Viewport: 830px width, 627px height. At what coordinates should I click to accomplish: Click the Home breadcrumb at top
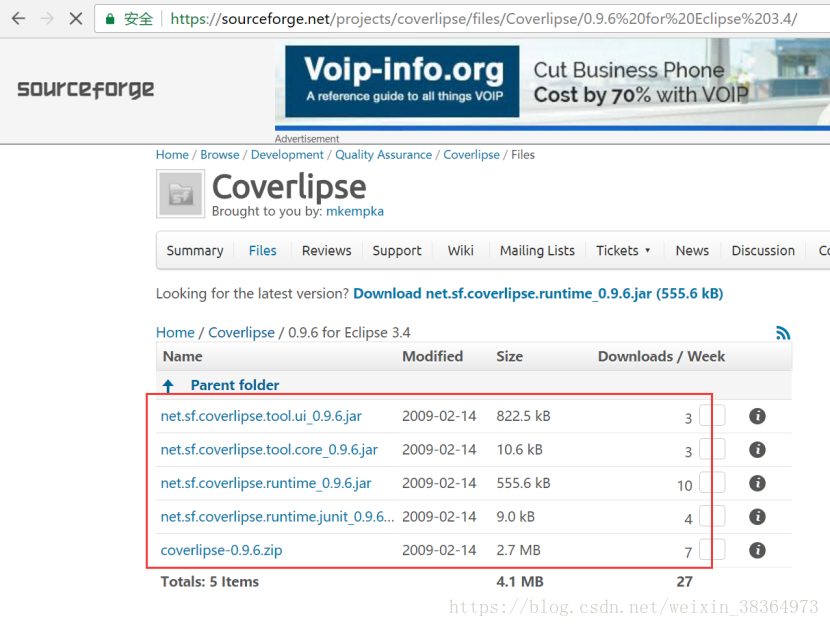pos(172,155)
